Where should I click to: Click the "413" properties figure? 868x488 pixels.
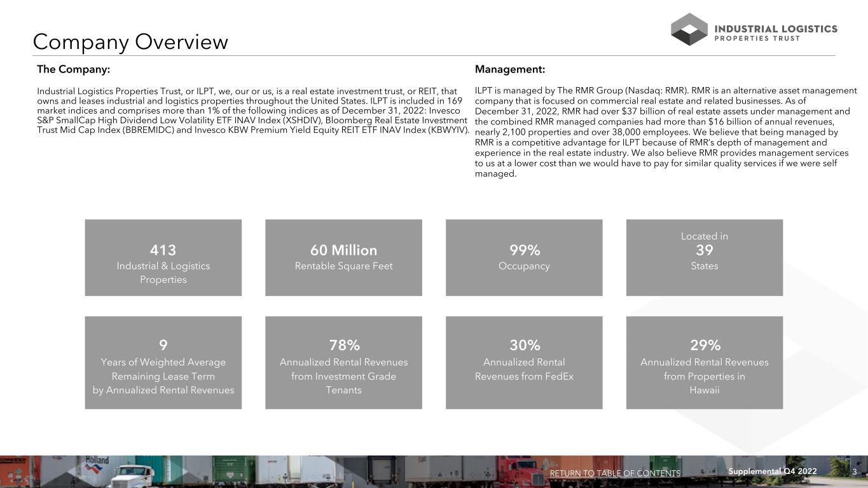pos(163,250)
